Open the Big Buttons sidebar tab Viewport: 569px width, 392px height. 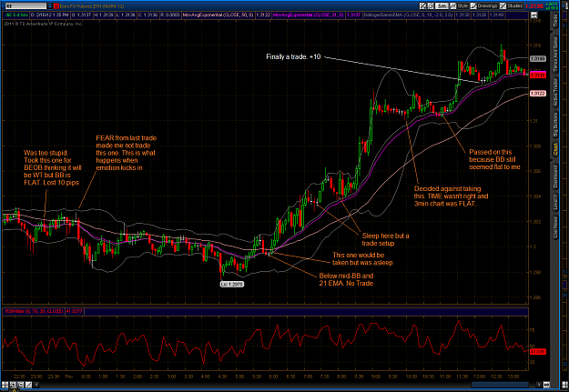[555, 125]
